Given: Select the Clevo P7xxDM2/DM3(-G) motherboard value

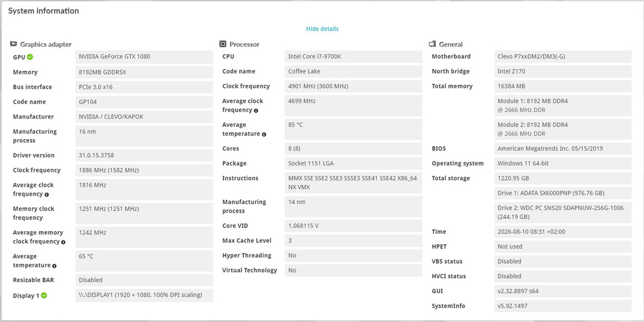Looking at the screenshot, I should point(563,57).
